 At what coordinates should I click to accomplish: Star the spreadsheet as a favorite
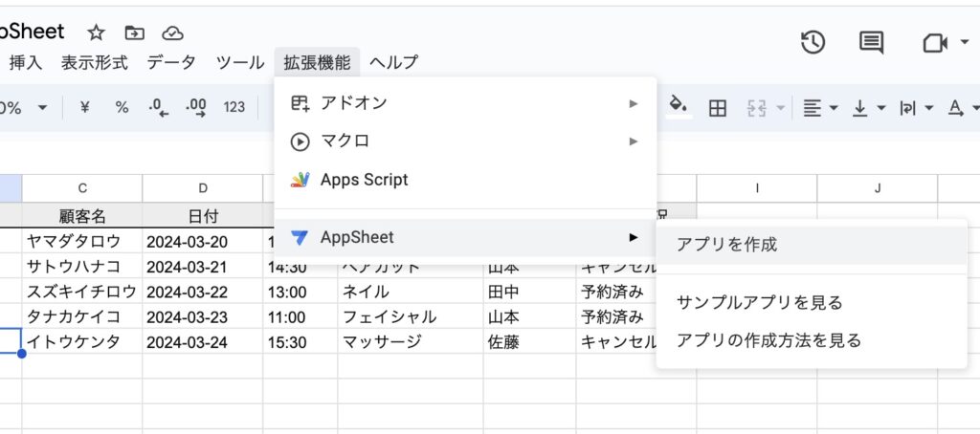tap(96, 33)
